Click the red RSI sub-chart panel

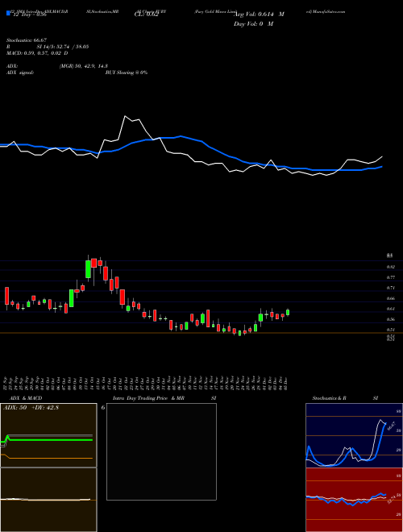(x=354, y=500)
